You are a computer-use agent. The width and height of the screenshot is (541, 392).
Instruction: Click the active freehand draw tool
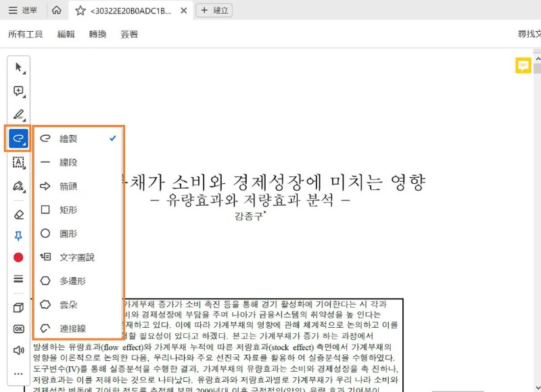(x=18, y=139)
